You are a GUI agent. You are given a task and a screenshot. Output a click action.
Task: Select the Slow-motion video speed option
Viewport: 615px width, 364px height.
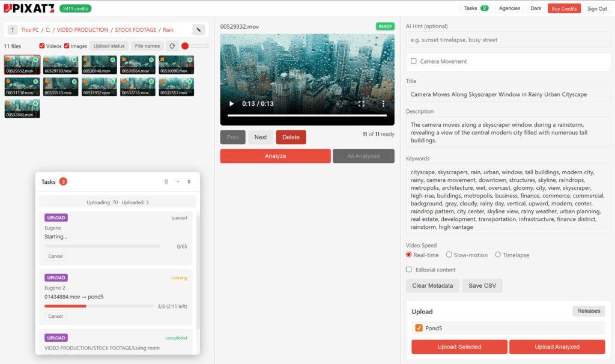449,255
